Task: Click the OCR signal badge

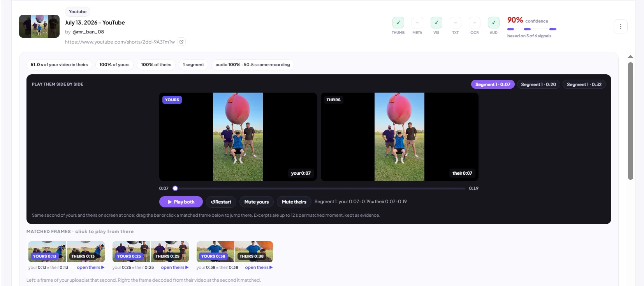Action: (x=474, y=23)
